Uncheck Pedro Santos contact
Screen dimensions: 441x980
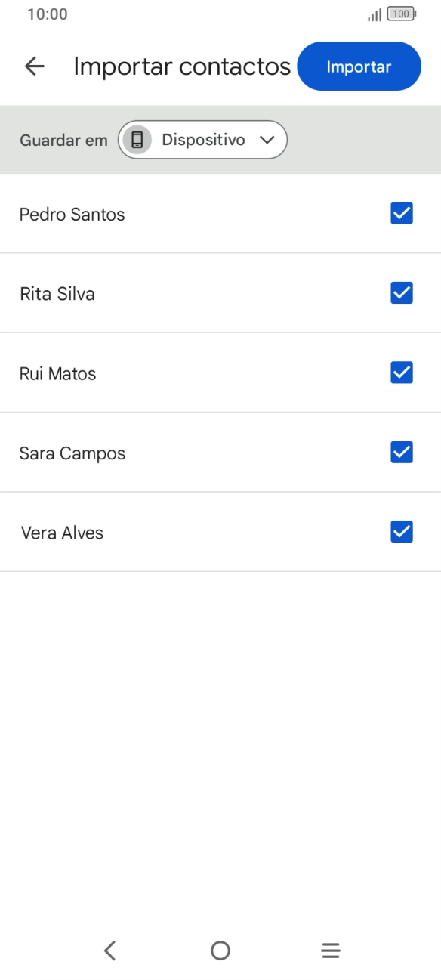[401, 214]
